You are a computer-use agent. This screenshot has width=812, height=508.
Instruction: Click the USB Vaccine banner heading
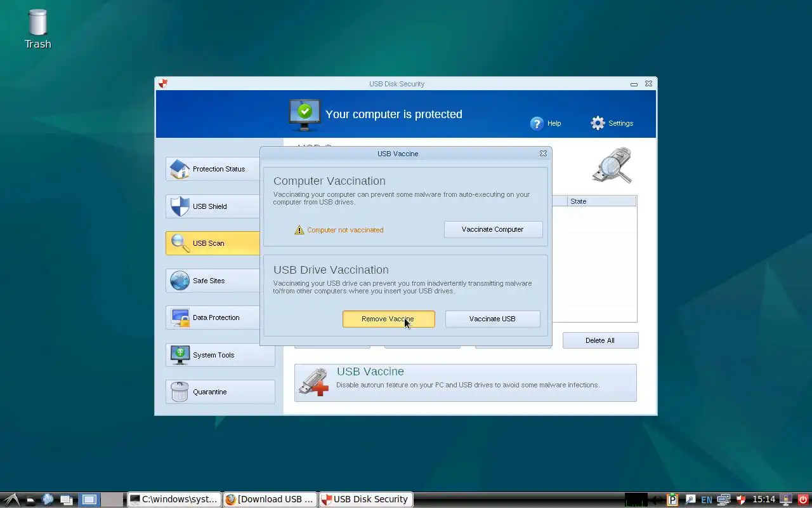370,371
